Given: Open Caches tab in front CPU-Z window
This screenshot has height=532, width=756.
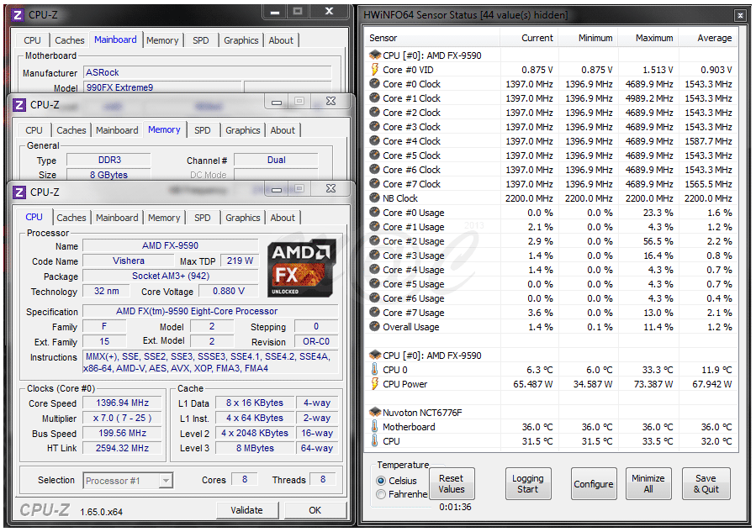Looking at the screenshot, I should tap(71, 218).
